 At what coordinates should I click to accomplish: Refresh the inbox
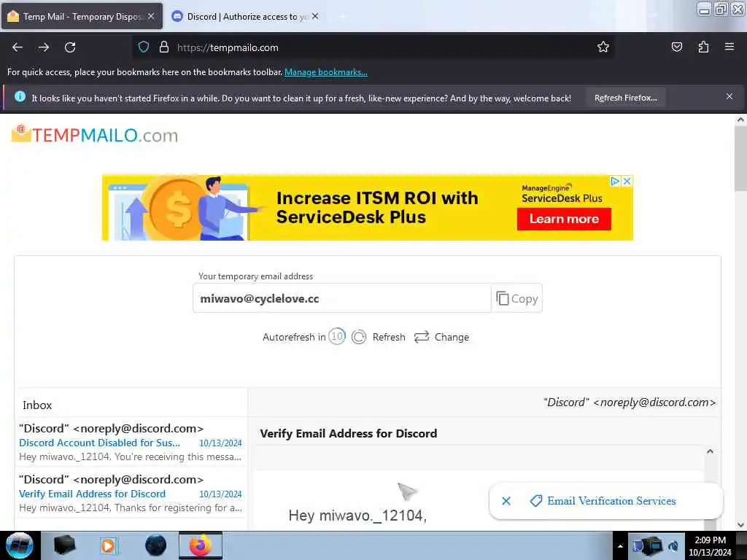point(379,337)
